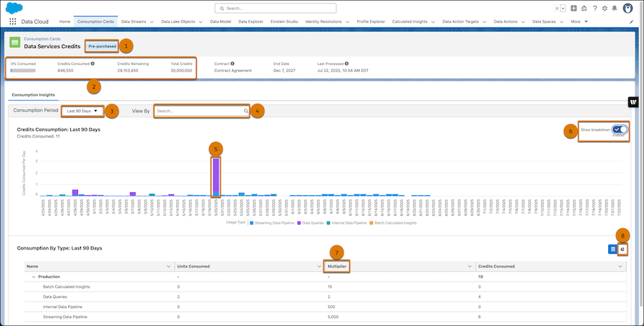Open the Name column header menu
Viewport: 644px width, 326px height.
tap(168, 267)
